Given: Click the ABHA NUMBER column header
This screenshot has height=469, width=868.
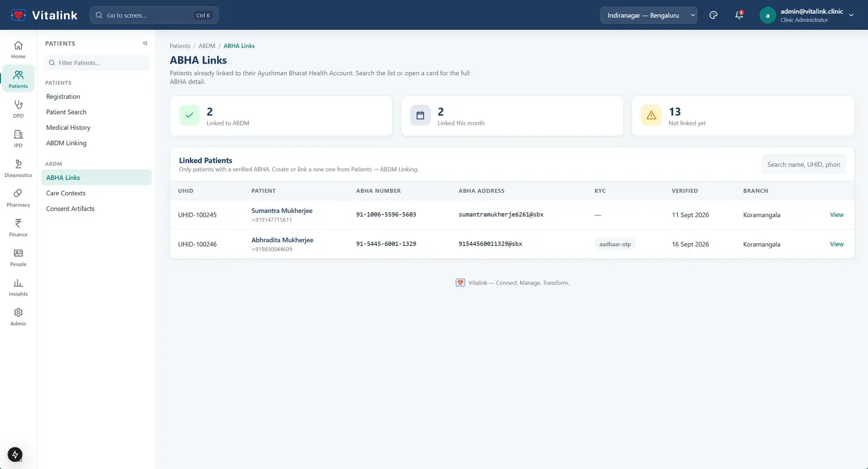Looking at the screenshot, I should coord(378,191).
